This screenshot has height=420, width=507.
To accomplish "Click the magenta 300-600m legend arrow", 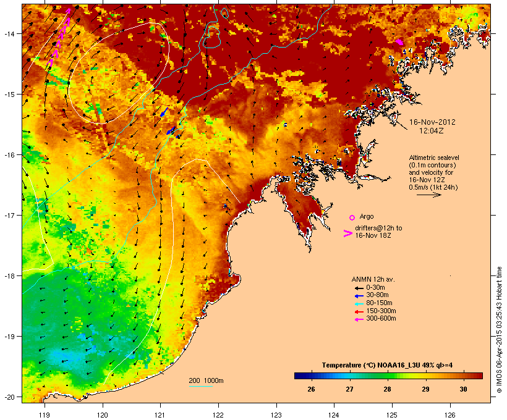I will point(359,319).
